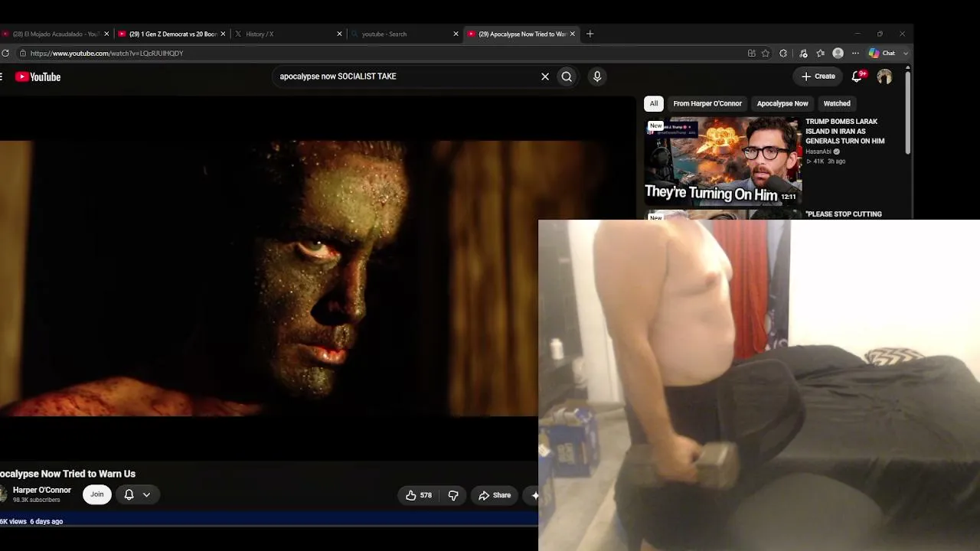Clear the YouTube search box text
The height and width of the screenshot is (551, 980).
[545, 77]
